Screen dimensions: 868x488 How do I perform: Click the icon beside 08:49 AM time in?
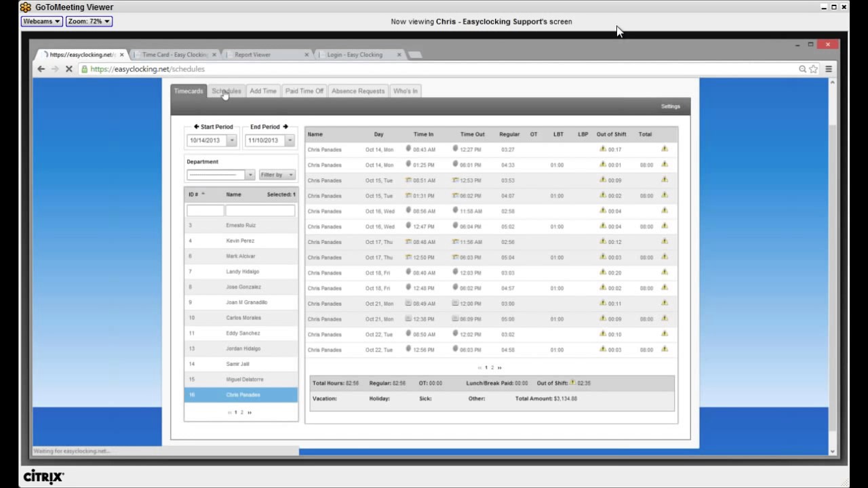(x=408, y=303)
